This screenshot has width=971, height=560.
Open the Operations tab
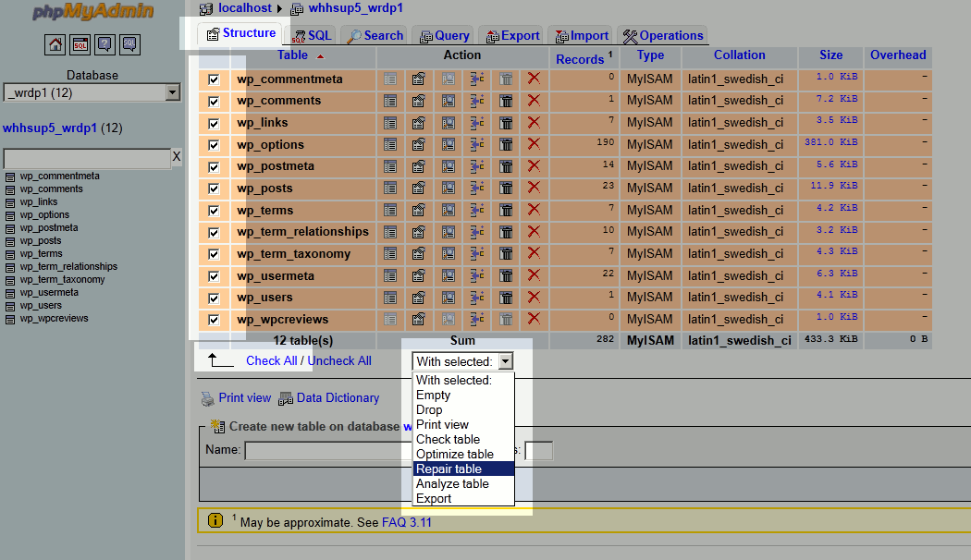coord(663,35)
